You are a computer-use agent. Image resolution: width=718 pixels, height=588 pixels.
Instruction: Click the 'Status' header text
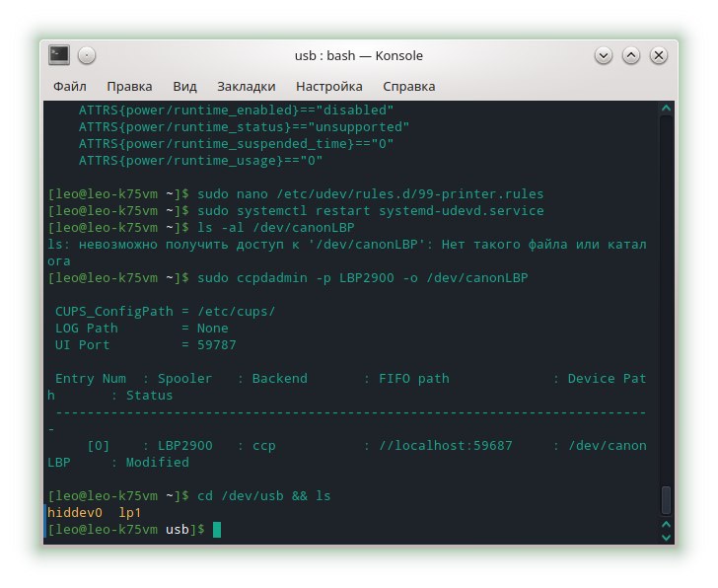coord(149,396)
